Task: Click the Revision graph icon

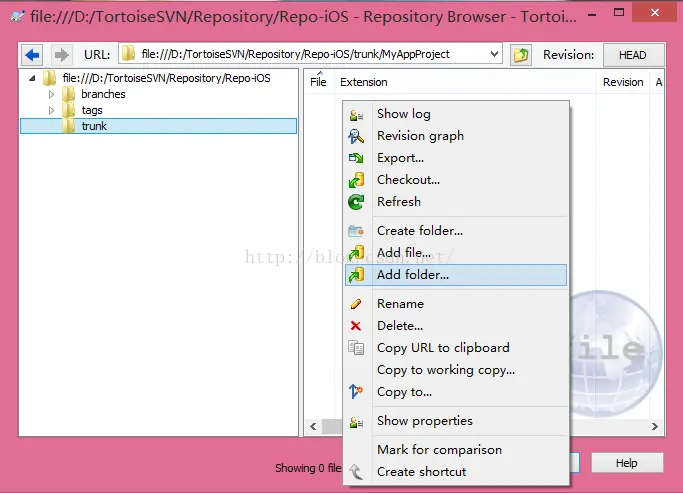Action: [356, 136]
